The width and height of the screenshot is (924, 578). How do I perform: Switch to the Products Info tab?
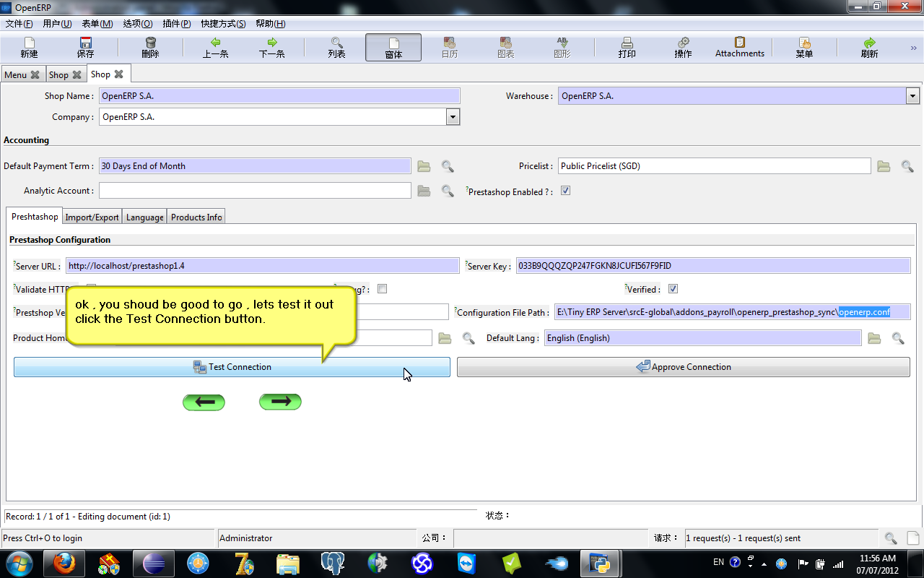[x=196, y=217]
